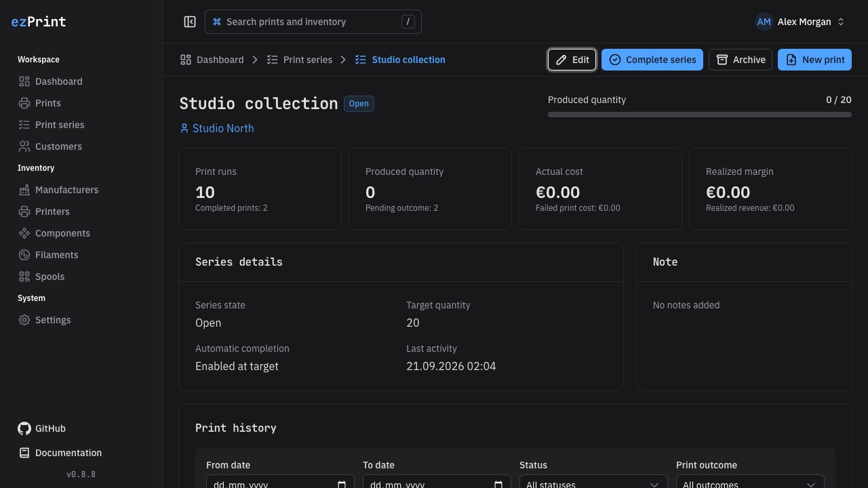The height and width of the screenshot is (488, 868).
Task: Open the Dashboard page from the sidebar
Action: pos(81,81)
